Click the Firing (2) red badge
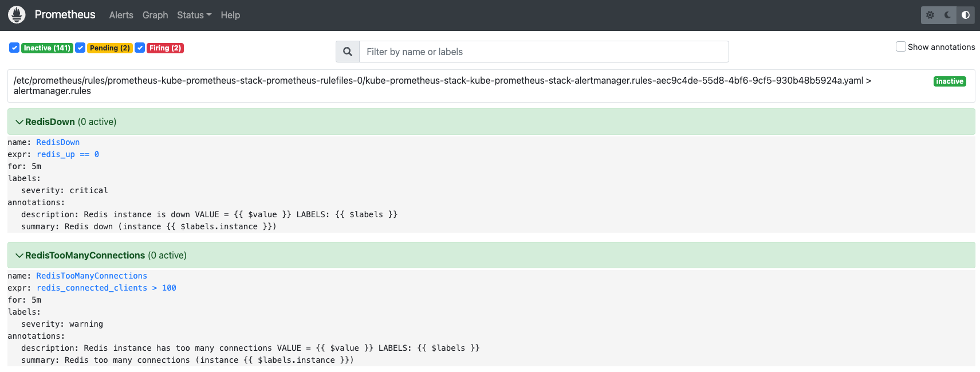The width and height of the screenshot is (980, 372). pos(165,48)
